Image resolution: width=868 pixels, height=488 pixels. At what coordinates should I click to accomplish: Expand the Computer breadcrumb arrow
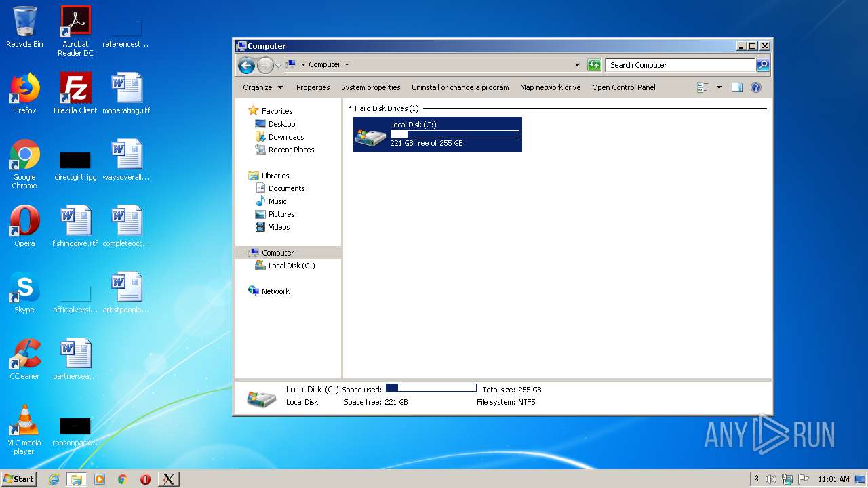coord(347,65)
